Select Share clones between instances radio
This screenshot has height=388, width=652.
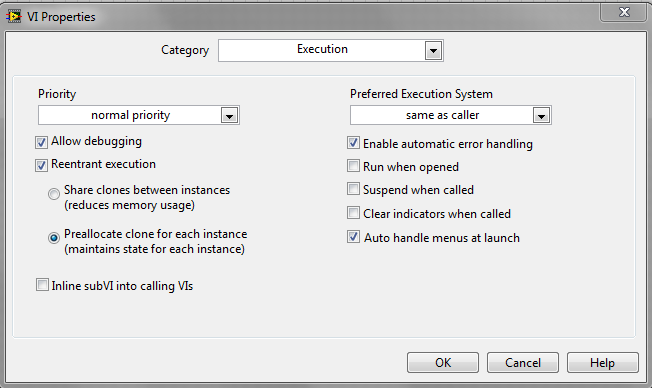click(x=54, y=194)
